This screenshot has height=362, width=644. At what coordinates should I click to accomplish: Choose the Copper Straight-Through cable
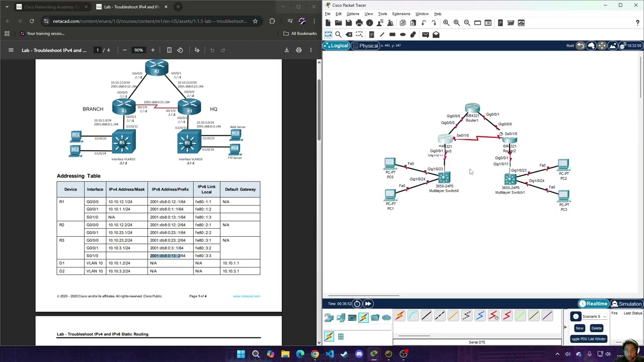(x=426, y=316)
